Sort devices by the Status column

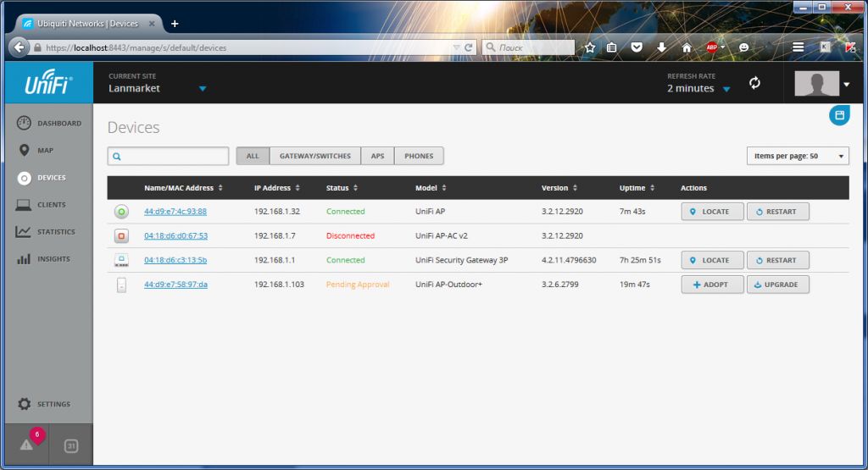pyautogui.click(x=342, y=188)
